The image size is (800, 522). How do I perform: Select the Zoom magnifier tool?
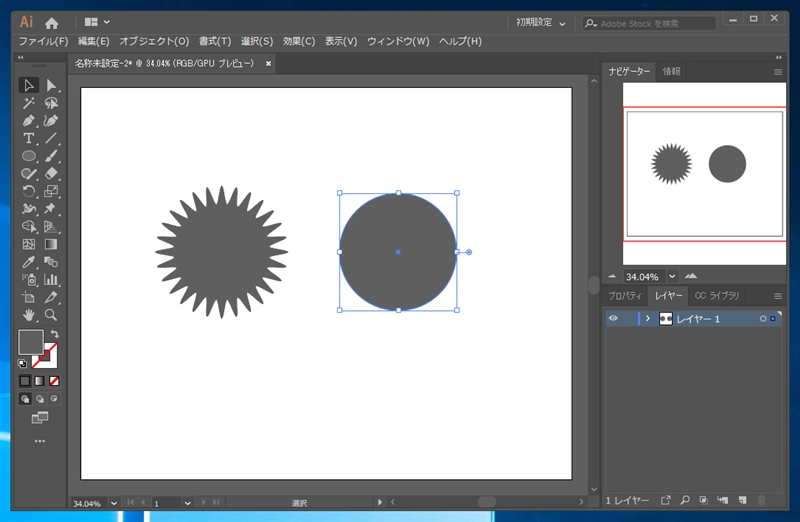(x=51, y=315)
